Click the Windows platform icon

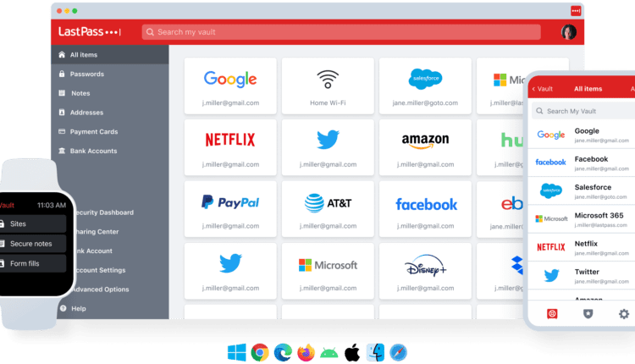coord(236,353)
